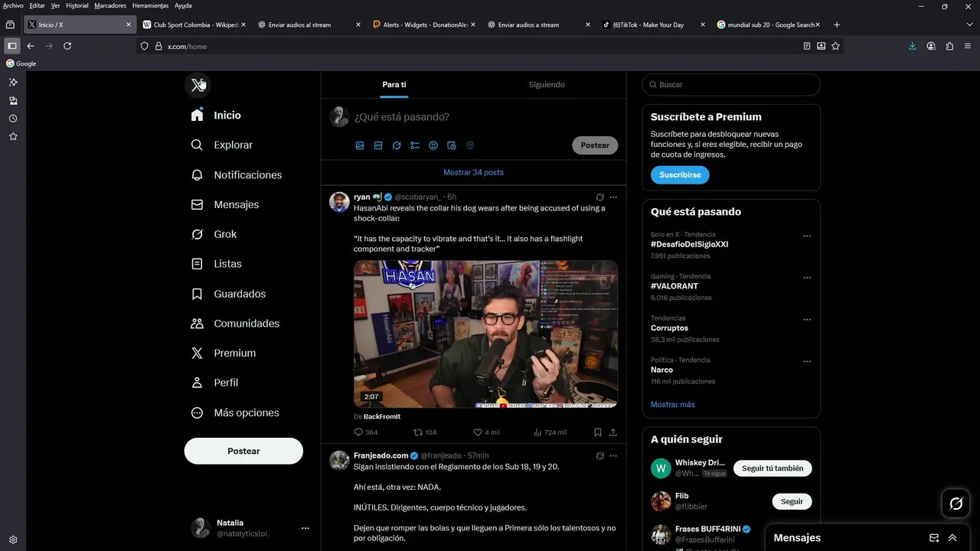Screen dimensions: 980x551
Task: Open Firefox downloads panel
Action: click(912, 46)
